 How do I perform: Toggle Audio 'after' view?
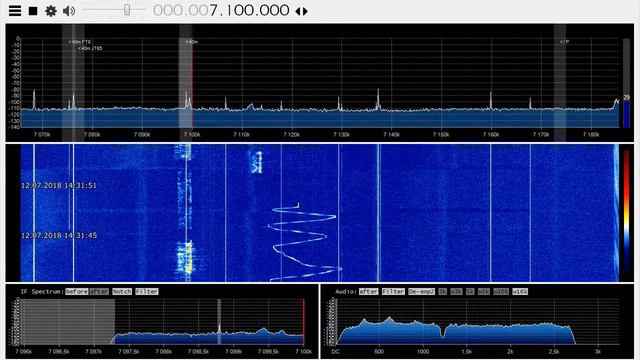click(x=369, y=291)
